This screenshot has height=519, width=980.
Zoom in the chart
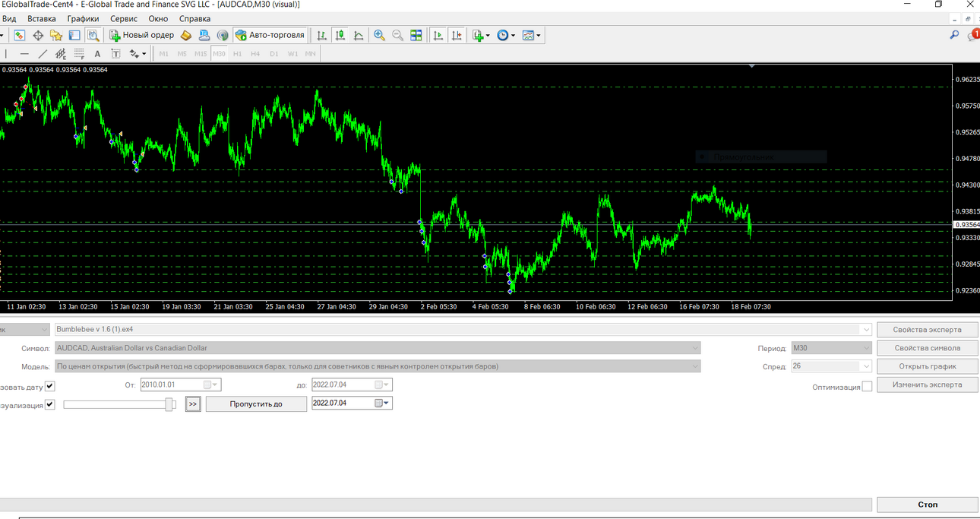[379, 35]
